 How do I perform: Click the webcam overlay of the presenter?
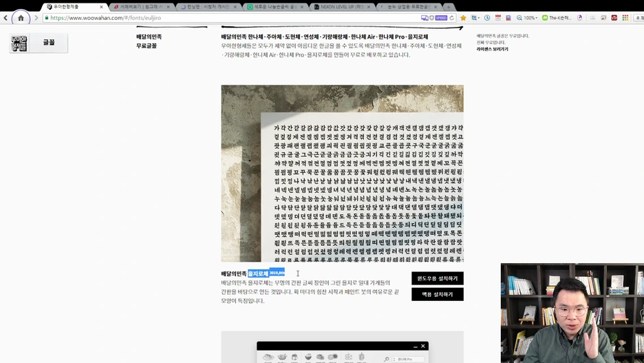tap(572, 313)
